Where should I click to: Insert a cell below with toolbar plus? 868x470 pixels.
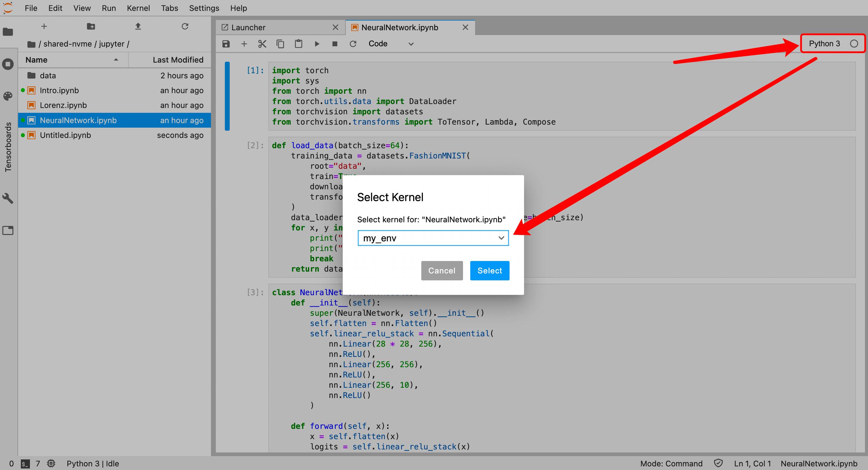coord(244,44)
